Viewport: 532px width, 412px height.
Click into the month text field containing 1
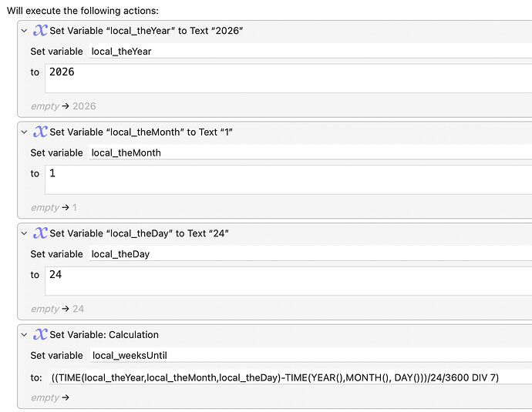point(285,179)
